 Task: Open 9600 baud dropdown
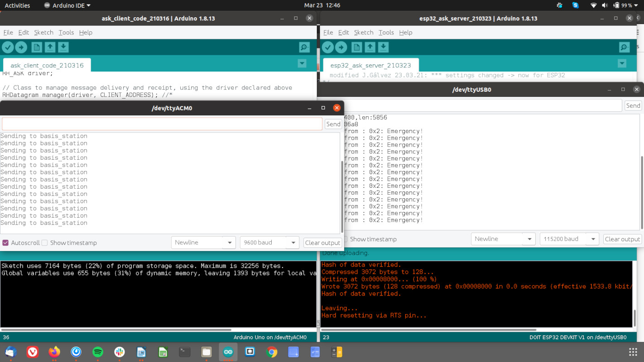269,243
